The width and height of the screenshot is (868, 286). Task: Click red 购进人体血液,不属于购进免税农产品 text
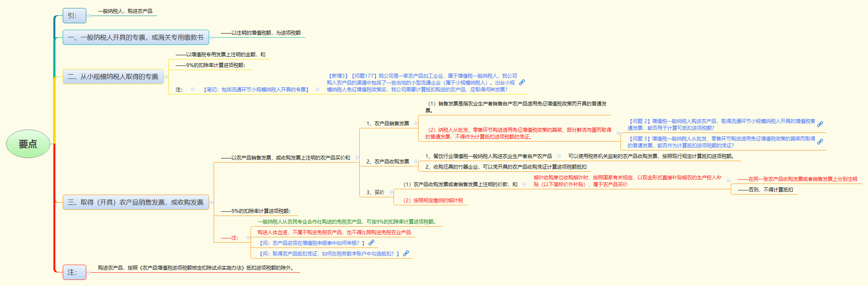tap(334, 232)
